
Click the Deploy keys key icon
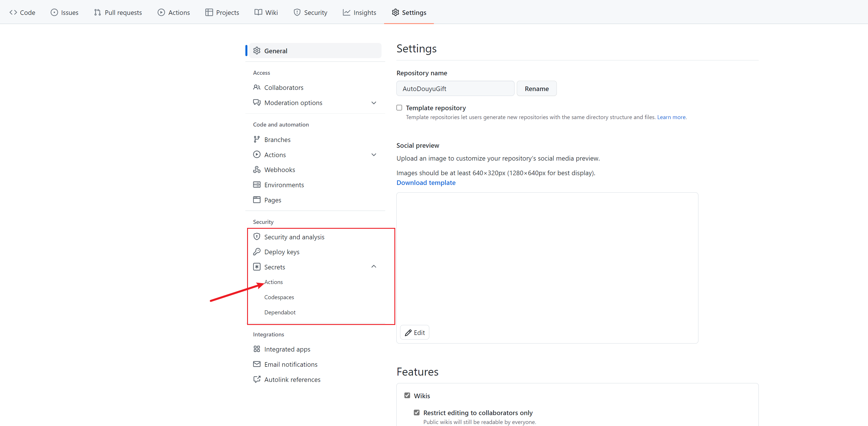pyautogui.click(x=257, y=252)
